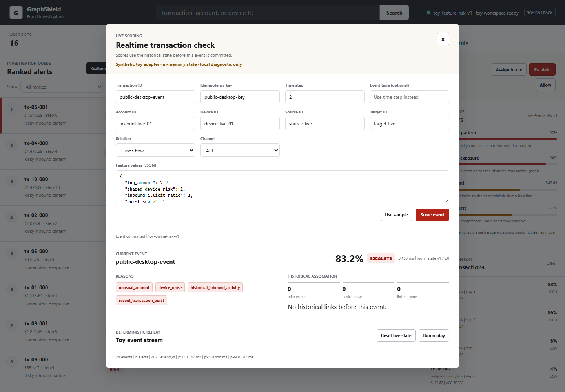Click the prior events count
The width and height of the screenshot is (565, 392).
click(x=289, y=289)
